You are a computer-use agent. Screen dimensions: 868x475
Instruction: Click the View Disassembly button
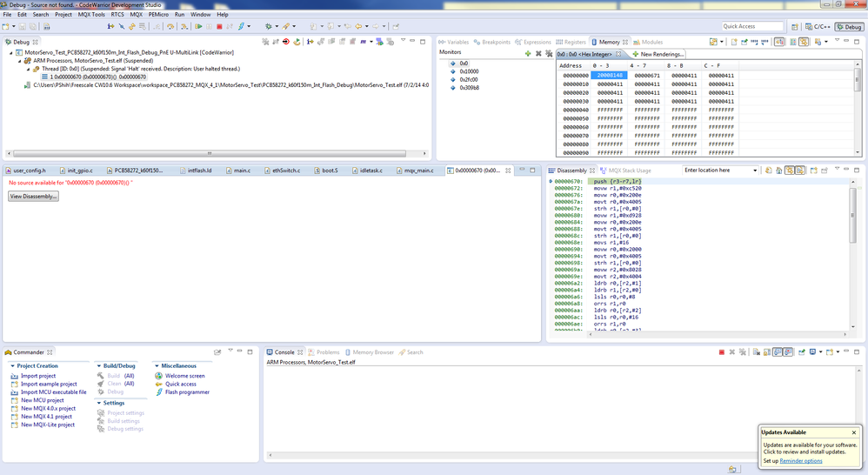(34, 197)
